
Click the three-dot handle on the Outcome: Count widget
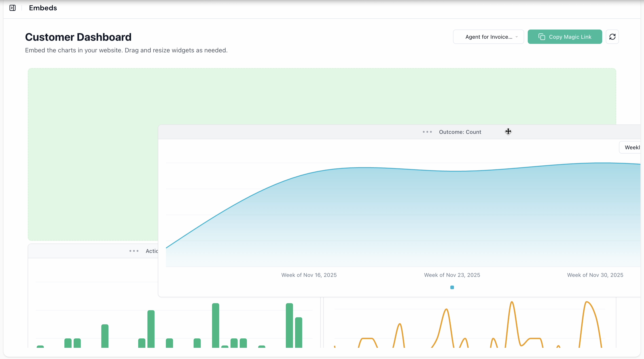pyautogui.click(x=427, y=132)
